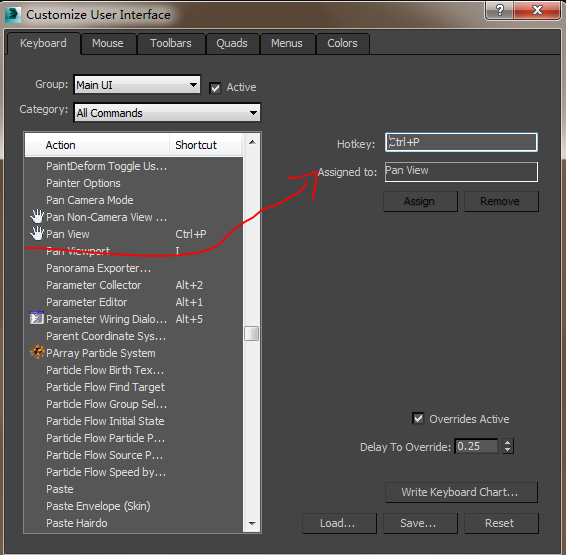Click the Remove hotkey button
The width and height of the screenshot is (566, 555).
click(x=501, y=201)
